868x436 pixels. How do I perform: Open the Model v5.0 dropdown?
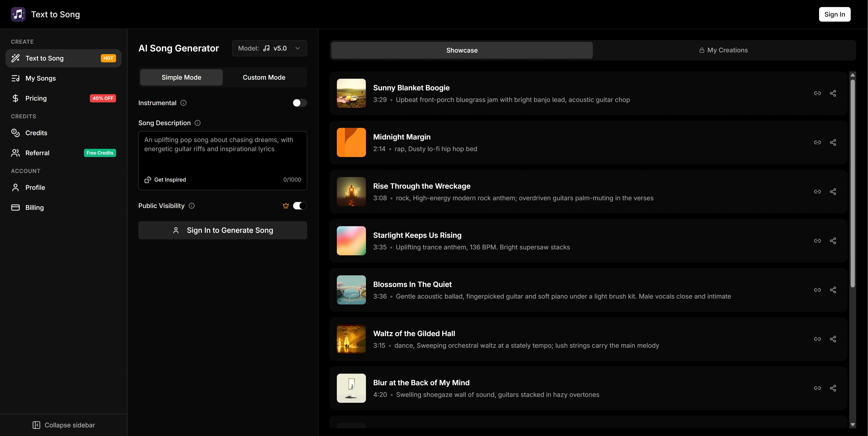click(269, 48)
